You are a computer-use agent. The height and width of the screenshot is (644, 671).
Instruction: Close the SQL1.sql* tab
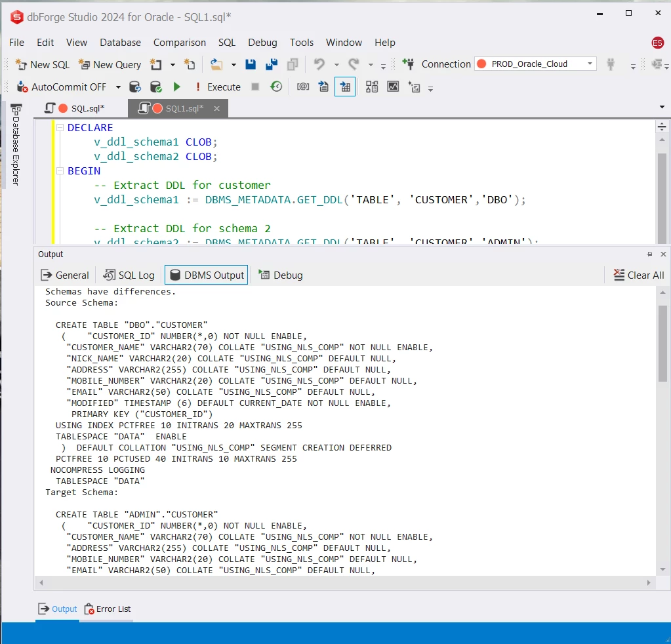coord(217,108)
